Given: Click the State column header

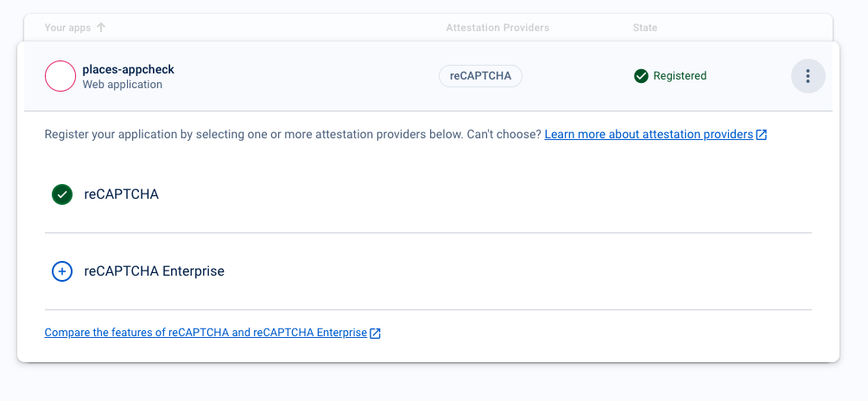Looking at the screenshot, I should pyautogui.click(x=644, y=28).
